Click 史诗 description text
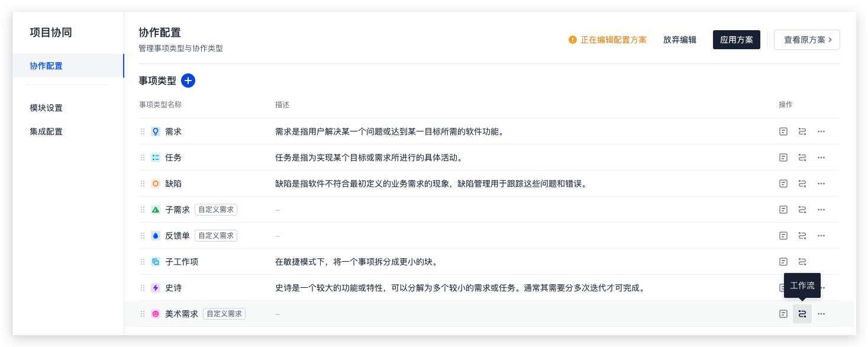 coord(460,288)
